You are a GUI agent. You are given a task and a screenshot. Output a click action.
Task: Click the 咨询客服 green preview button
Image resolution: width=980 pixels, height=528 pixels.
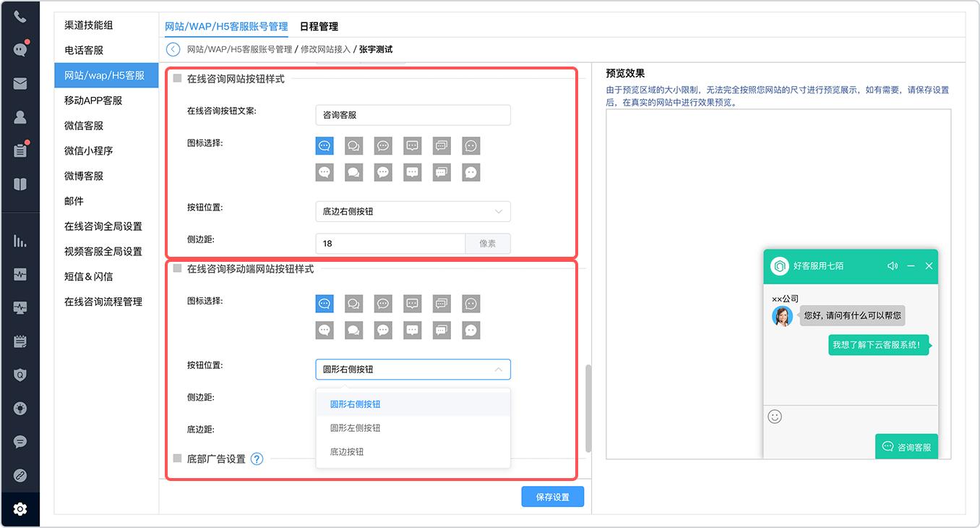click(906, 447)
